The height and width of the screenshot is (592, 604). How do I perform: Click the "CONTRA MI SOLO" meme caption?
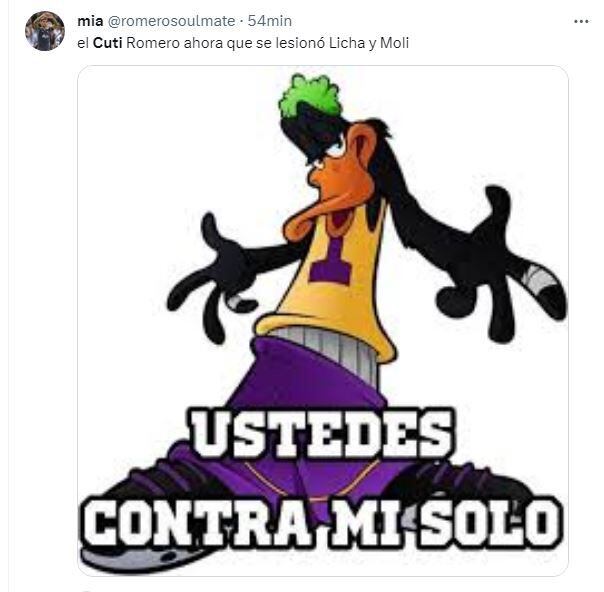click(322, 522)
